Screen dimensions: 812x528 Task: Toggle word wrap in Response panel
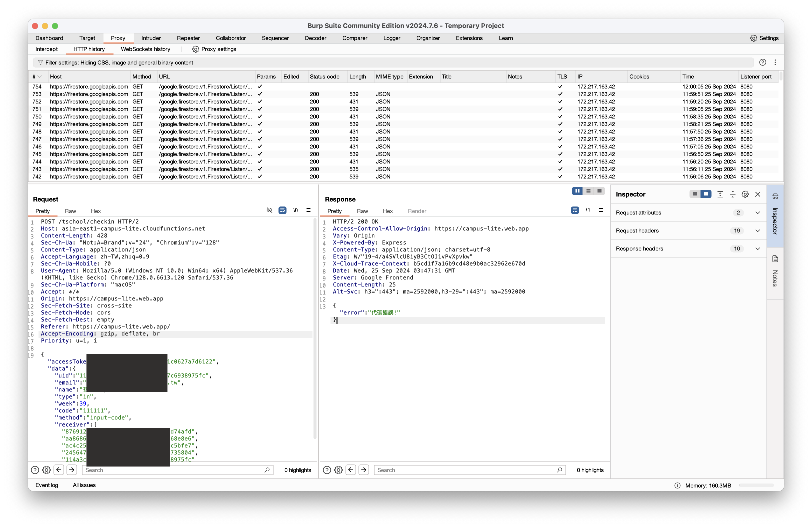(575, 210)
